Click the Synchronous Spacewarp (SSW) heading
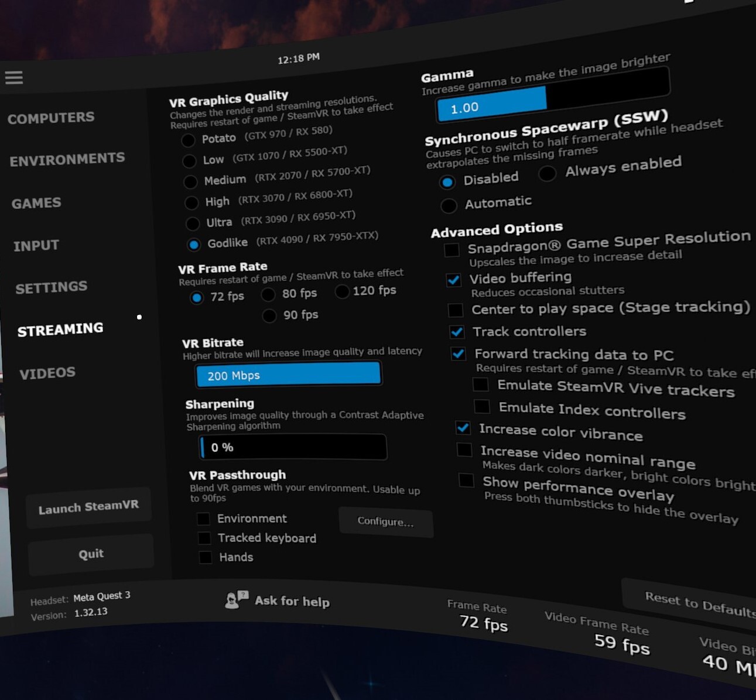Viewport: 756px width, 700px height. 546,127
